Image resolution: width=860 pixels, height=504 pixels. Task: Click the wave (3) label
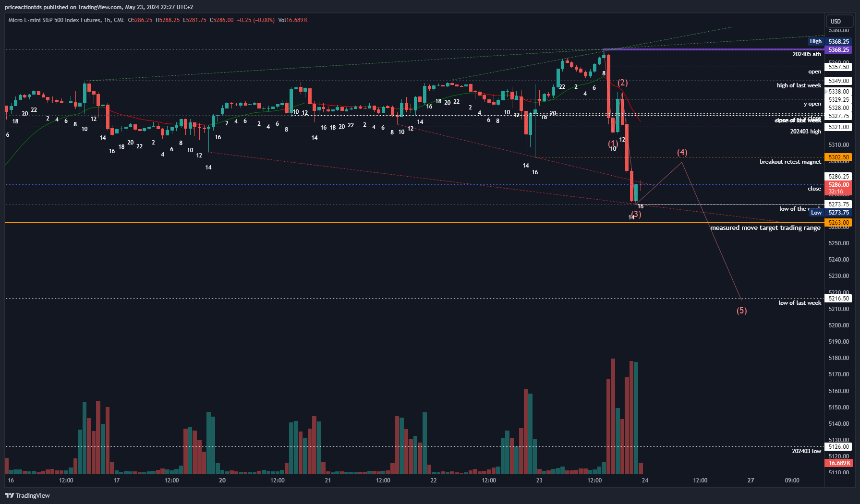click(x=636, y=214)
